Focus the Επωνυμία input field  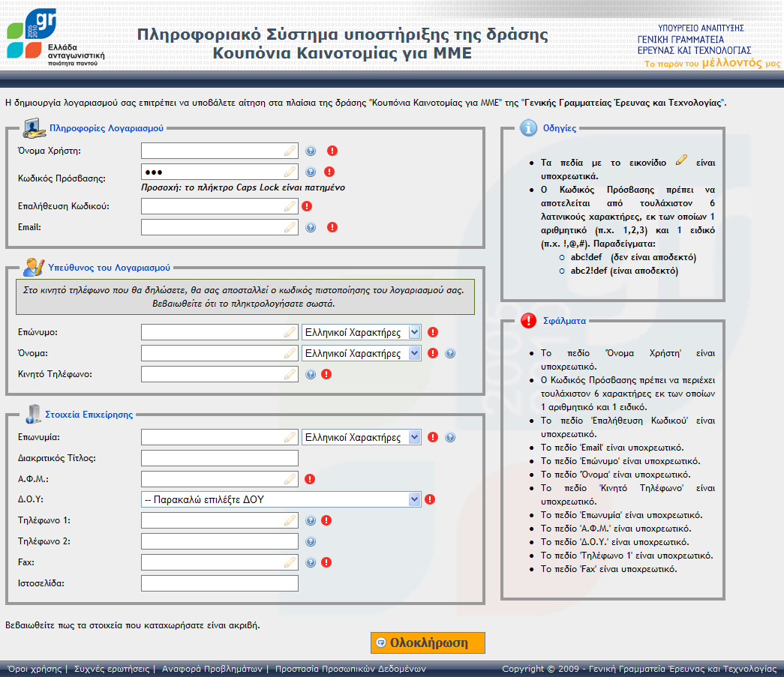[220, 437]
